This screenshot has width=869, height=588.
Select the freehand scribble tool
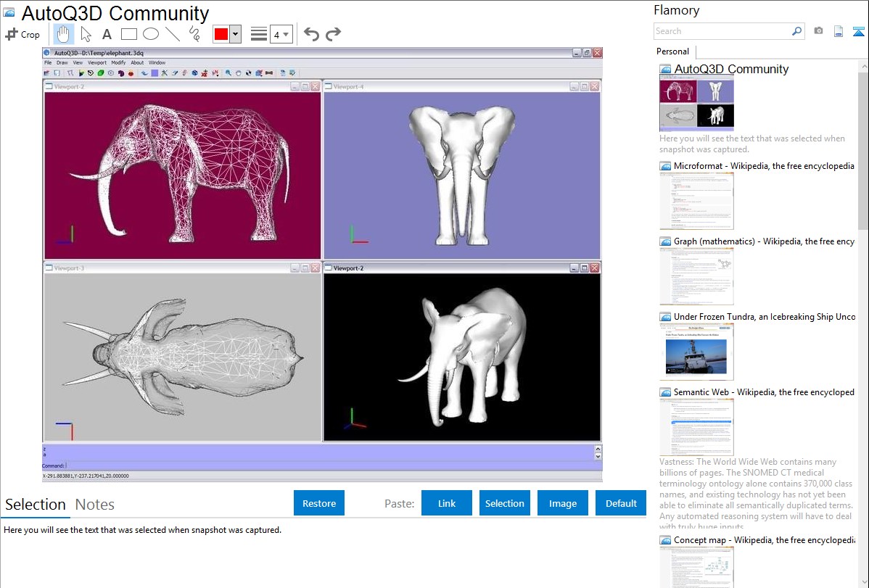(194, 34)
